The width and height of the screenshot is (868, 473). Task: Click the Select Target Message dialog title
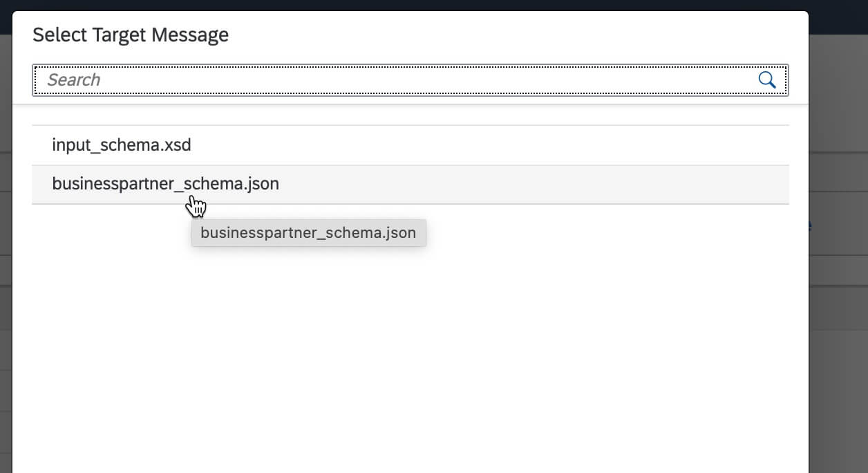(130, 34)
